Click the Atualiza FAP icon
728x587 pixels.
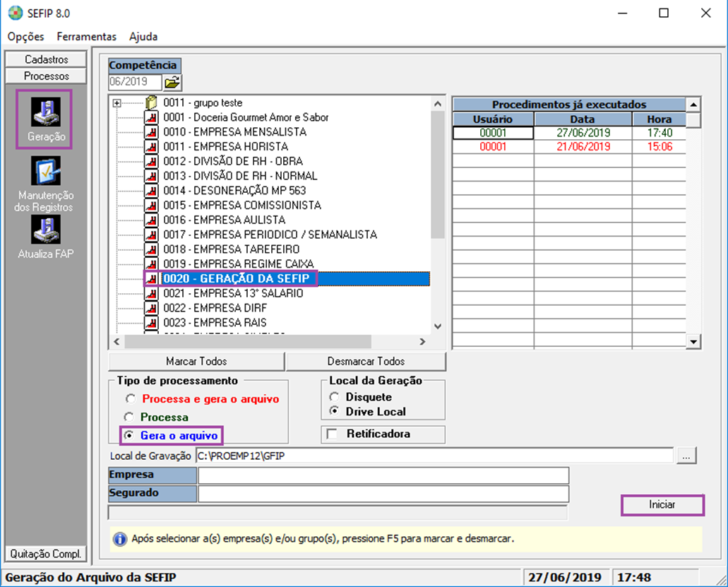[x=46, y=230]
